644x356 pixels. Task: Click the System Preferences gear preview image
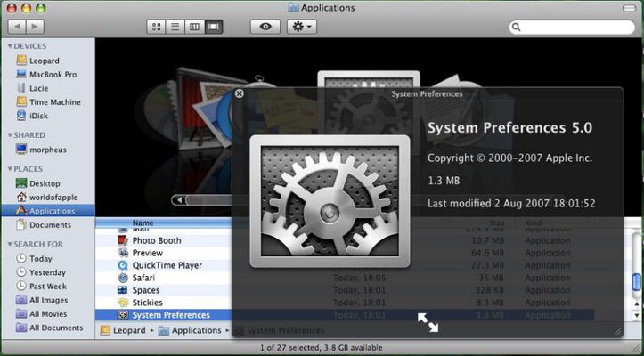[330, 202]
